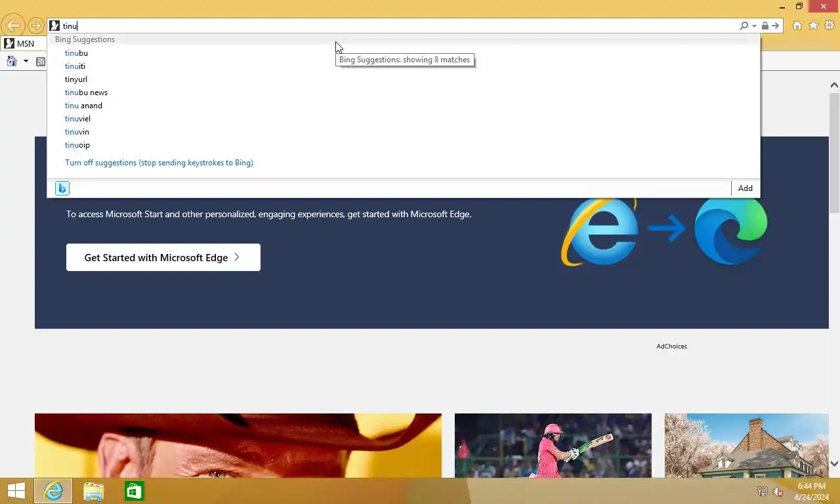This screenshot has width=840, height=504.
Task: Open the house with blossoms thumbnail
Action: tap(747, 446)
